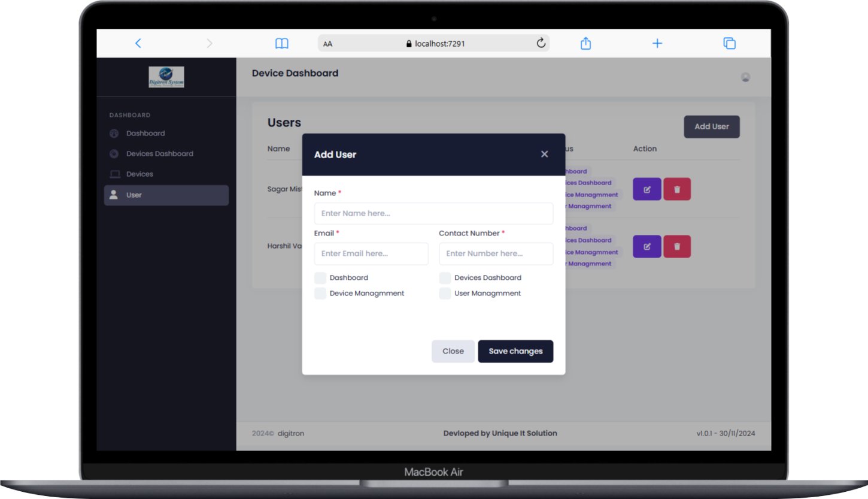Open a new tab with plus icon
This screenshot has width=868, height=499.
657,43
